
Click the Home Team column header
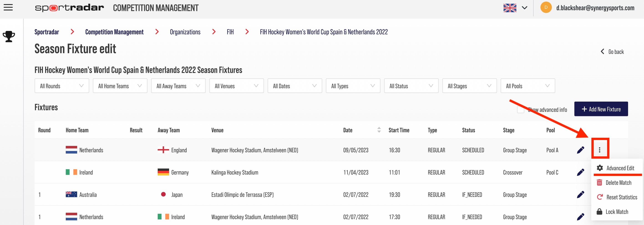point(77,130)
